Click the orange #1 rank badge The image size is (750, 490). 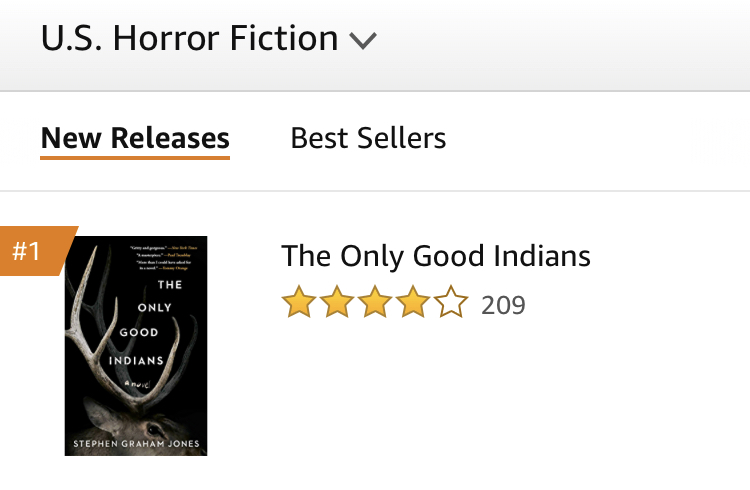30,251
